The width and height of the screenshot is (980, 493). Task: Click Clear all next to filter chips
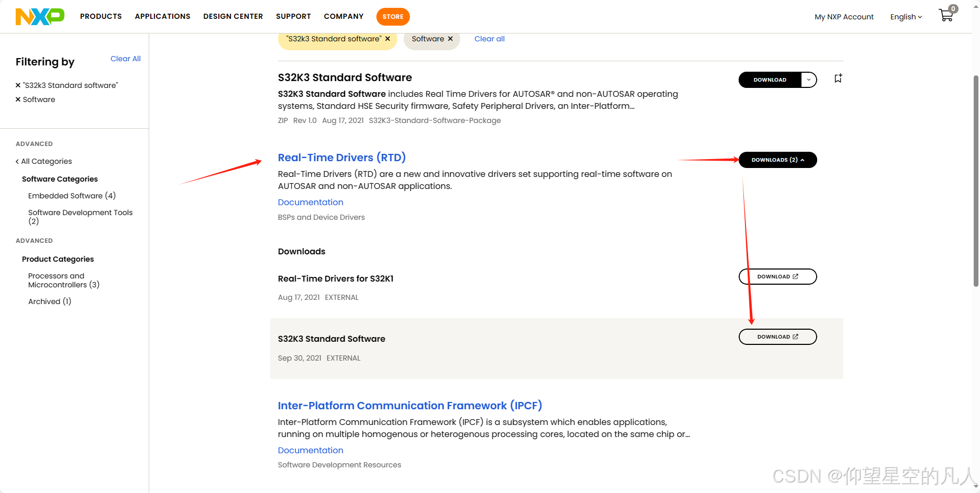[x=489, y=39]
